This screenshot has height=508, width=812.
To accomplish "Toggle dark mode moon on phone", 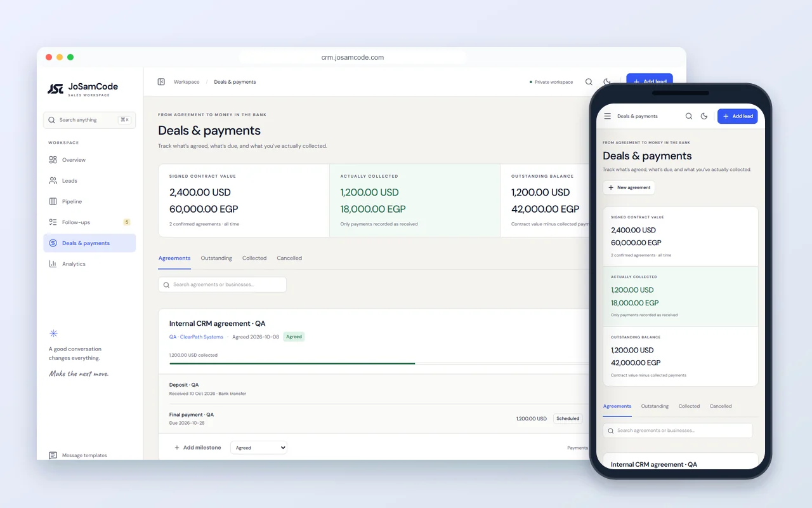I will pyautogui.click(x=704, y=116).
